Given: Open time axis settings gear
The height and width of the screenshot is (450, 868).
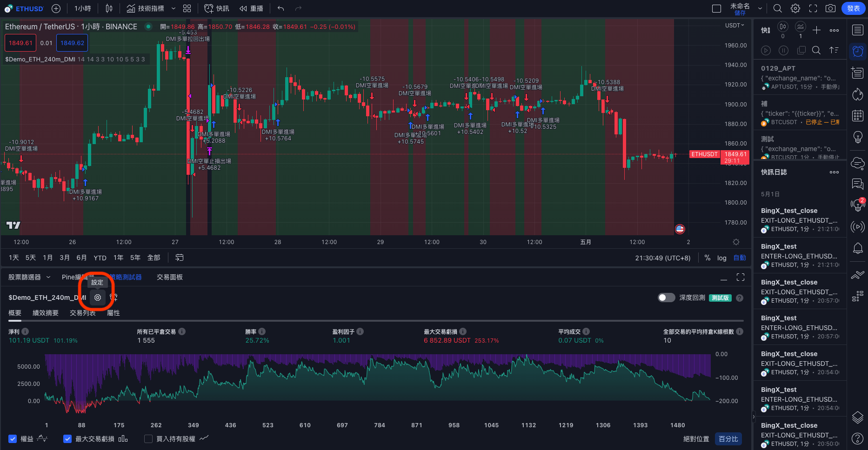Looking at the screenshot, I should click(x=736, y=242).
